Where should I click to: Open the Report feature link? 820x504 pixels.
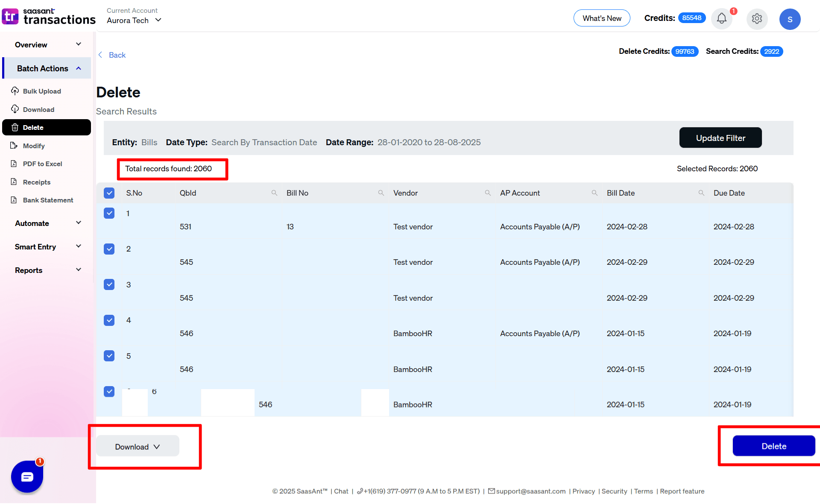coord(682,491)
